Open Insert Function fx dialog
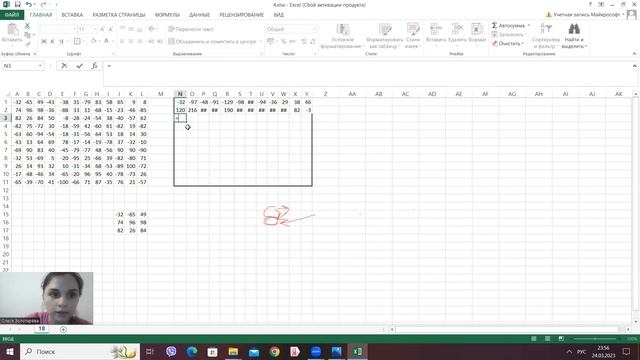The height and width of the screenshot is (360, 640). coord(94,66)
